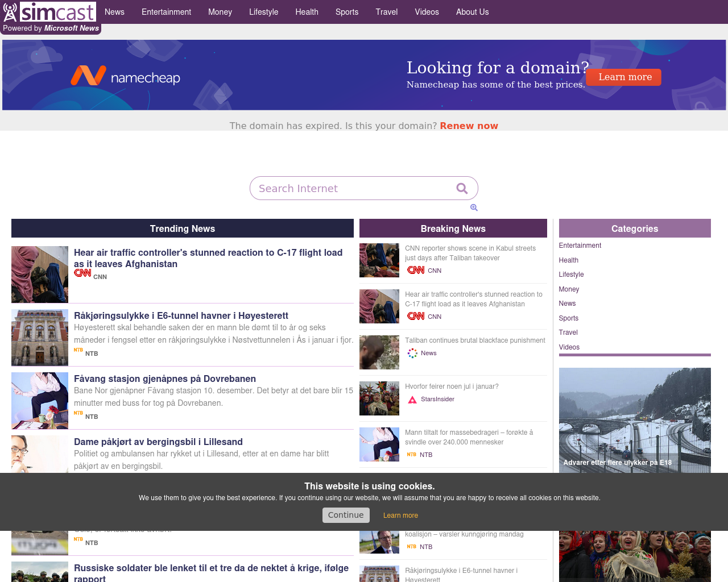Click Continue on the cookie notice
Image resolution: width=728 pixels, height=582 pixels.
pyautogui.click(x=346, y=515)
